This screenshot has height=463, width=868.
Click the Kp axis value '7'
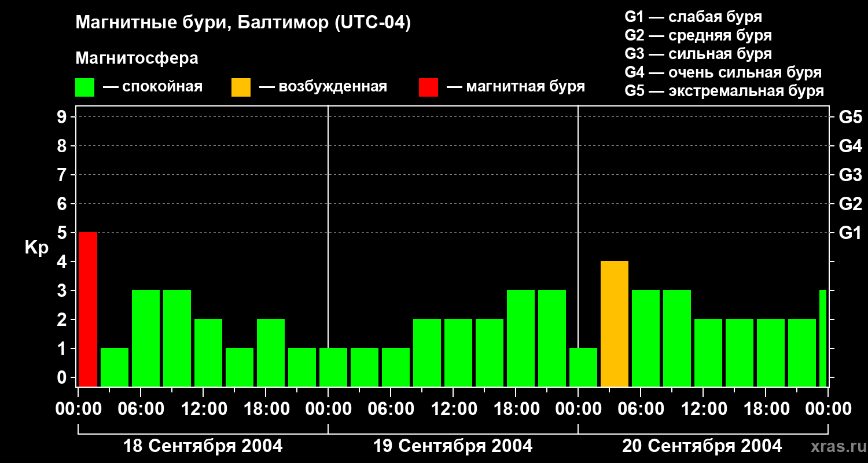[x=63, y=175]
